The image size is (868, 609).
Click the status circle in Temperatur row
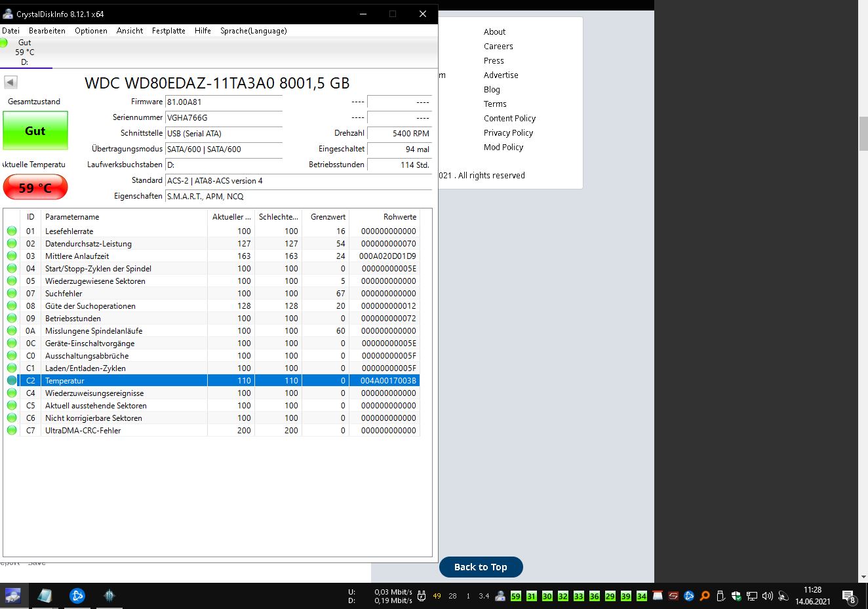[x=12, y=380]
